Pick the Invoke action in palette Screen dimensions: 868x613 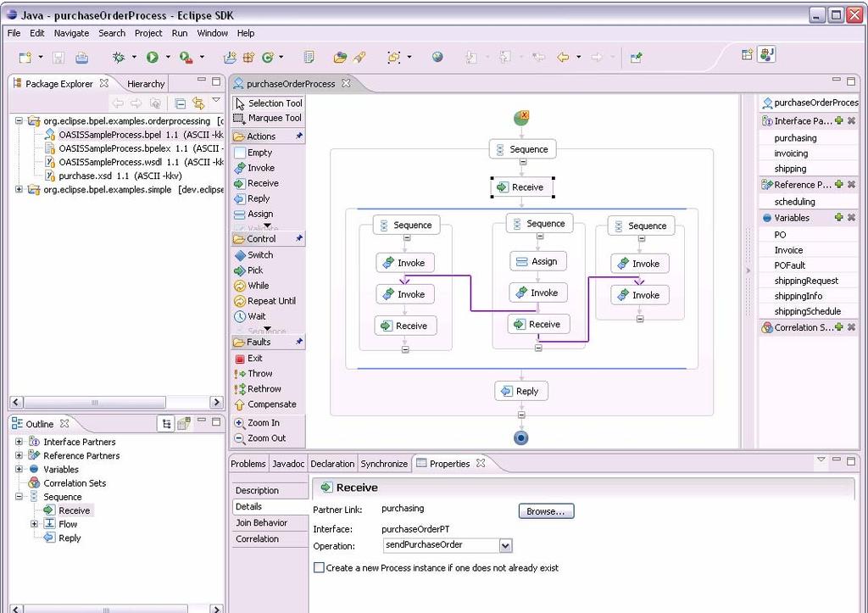tap(254, 168)
